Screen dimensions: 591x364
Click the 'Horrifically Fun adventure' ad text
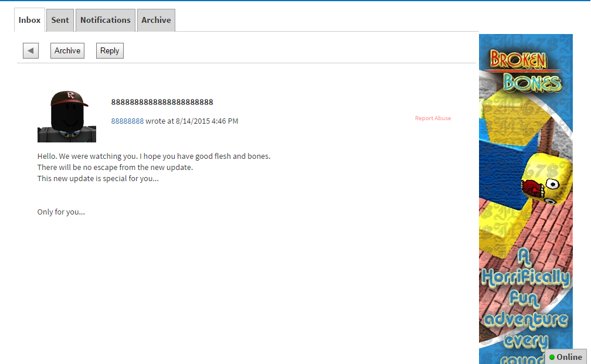525,299
